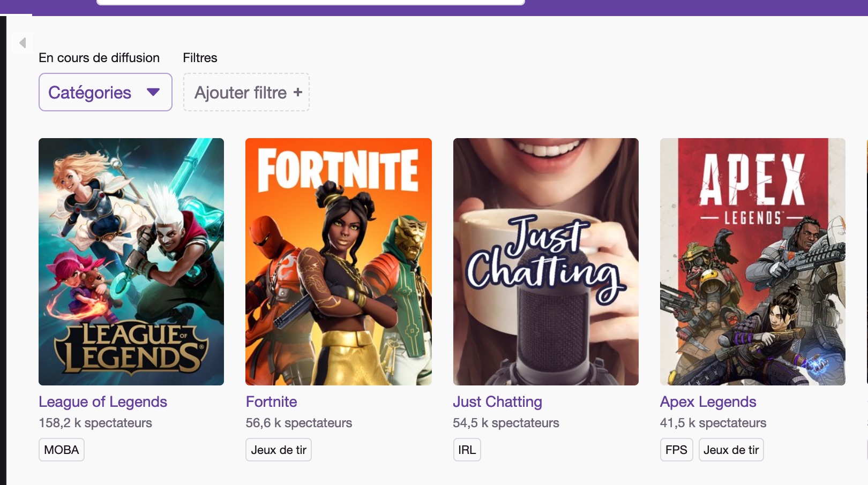This screenshot has width=868, height=485.
Task: Select the FPS tag
Action: pyautogui.click(x=676, y=450)
